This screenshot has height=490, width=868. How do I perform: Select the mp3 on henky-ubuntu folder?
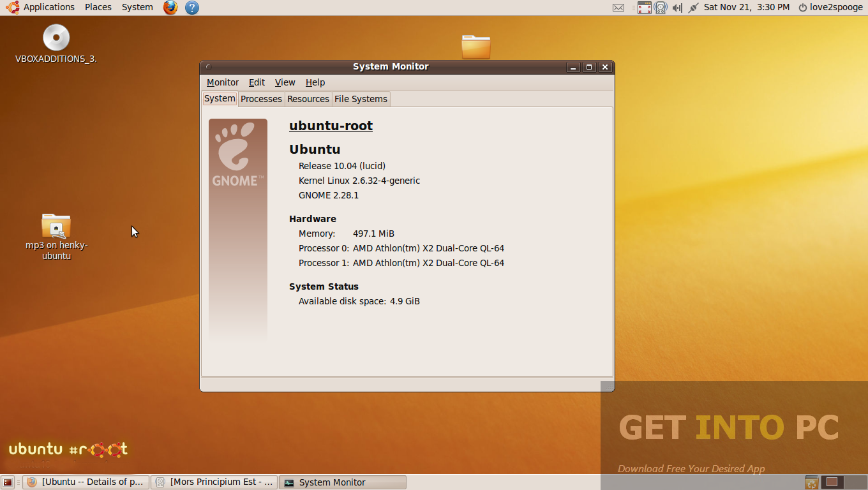pos(56,237)
